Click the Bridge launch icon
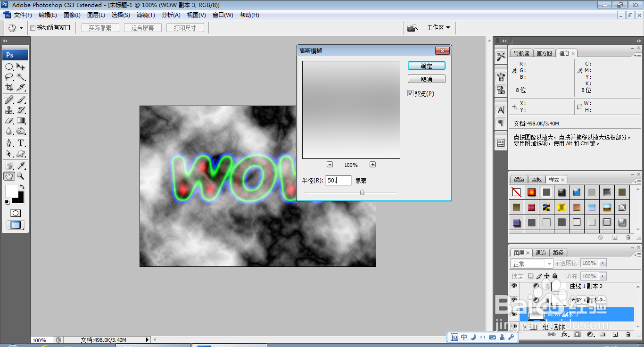 point(413,28)
